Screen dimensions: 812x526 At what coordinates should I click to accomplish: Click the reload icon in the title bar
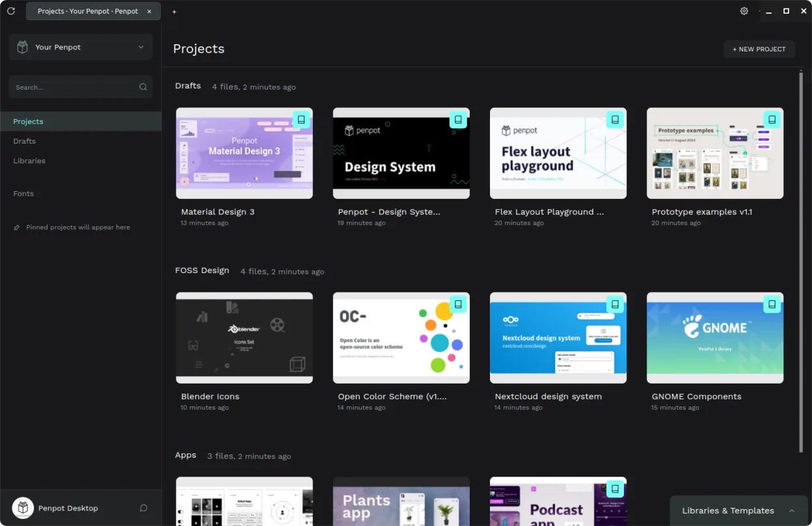coord(11,11)
